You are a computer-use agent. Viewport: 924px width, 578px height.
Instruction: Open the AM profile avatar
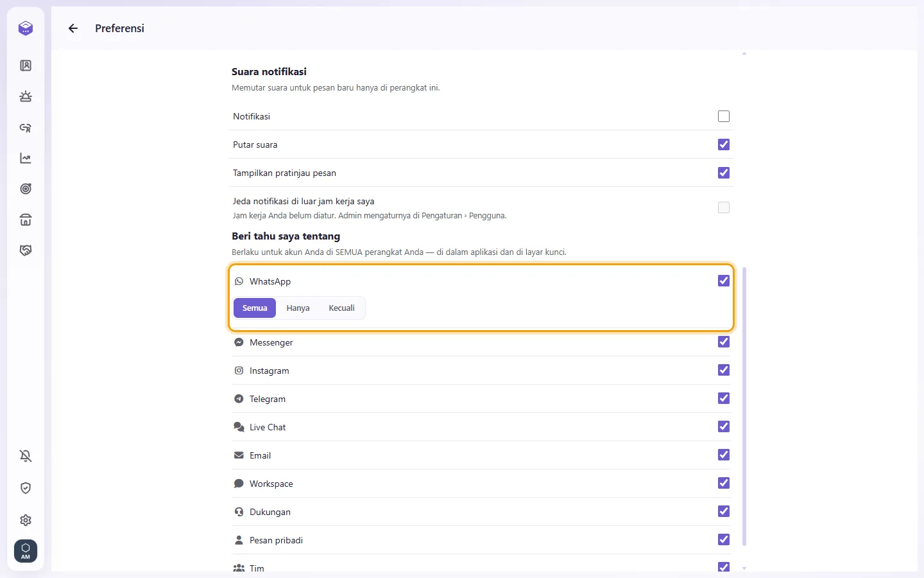26,551
